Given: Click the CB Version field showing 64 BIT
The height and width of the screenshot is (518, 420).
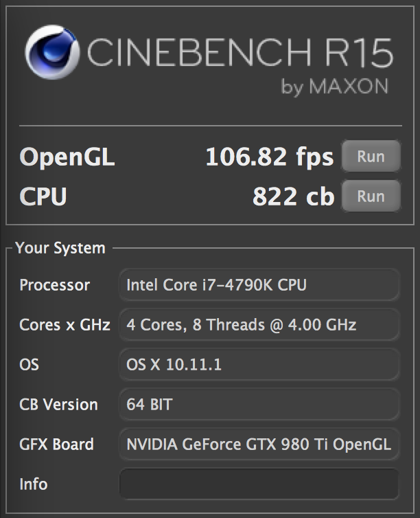Looking at the screenshot, I should pyautogui.click(x=259, y=404).
